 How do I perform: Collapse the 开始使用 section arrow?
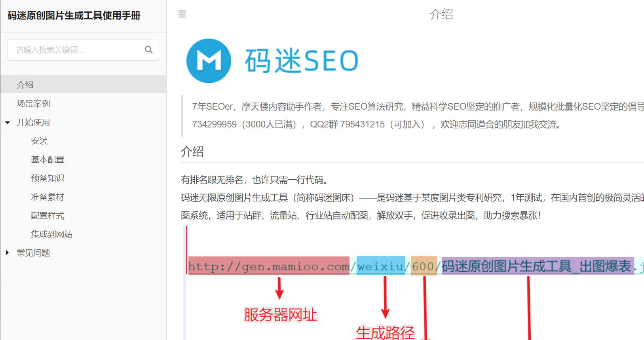point(8,122)
